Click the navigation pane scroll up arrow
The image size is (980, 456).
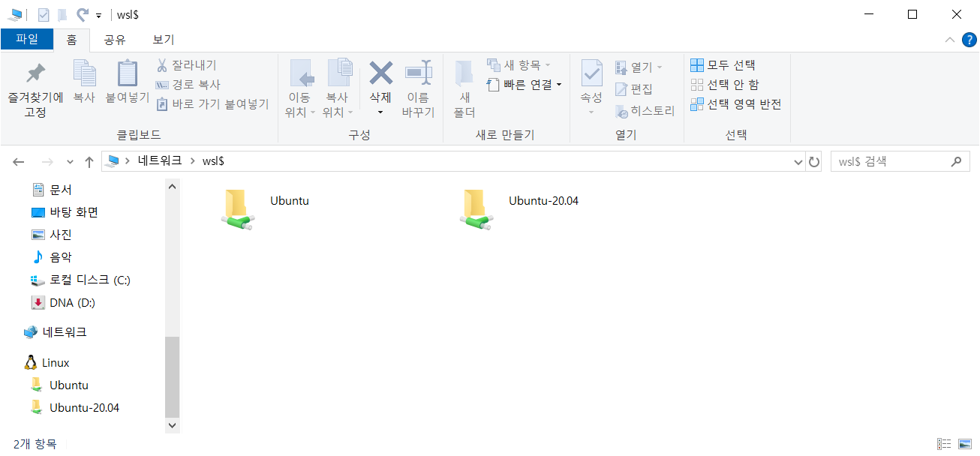[x=173, y=186]
